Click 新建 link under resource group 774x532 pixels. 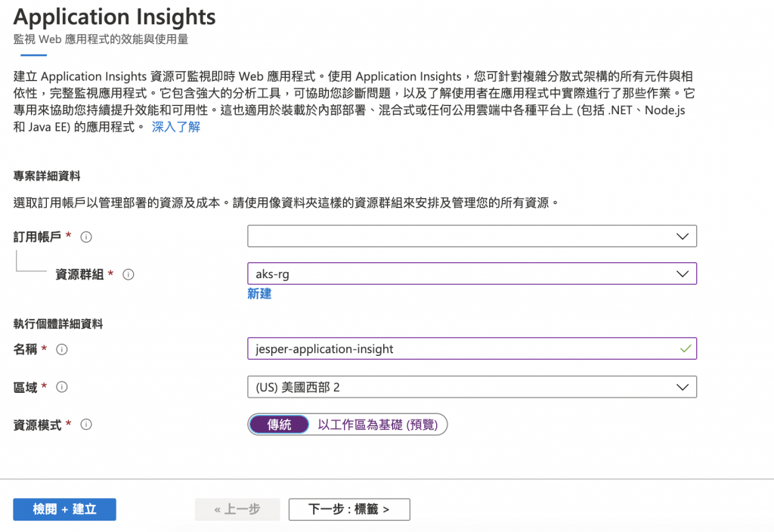pyautogui.click(x=259, y=294)
